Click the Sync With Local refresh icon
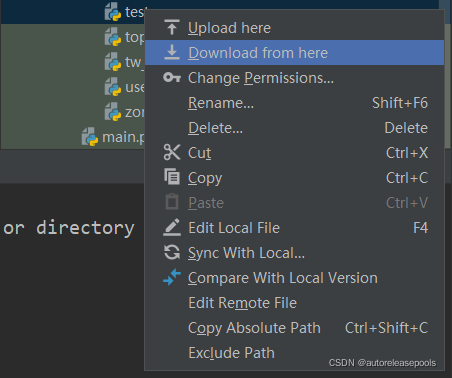 (x=172, y=252)
